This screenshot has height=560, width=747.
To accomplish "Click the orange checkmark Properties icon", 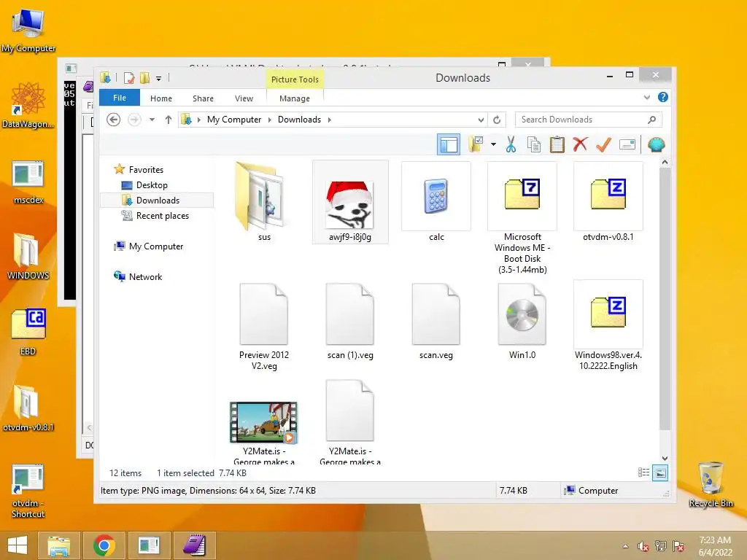I will point(603,144).
